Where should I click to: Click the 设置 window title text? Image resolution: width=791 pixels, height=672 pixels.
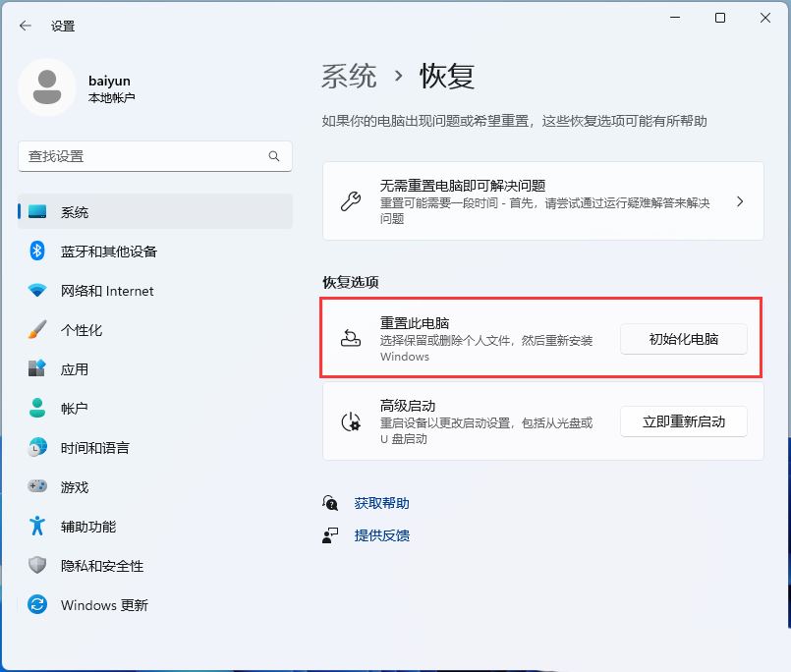(63, 27)
